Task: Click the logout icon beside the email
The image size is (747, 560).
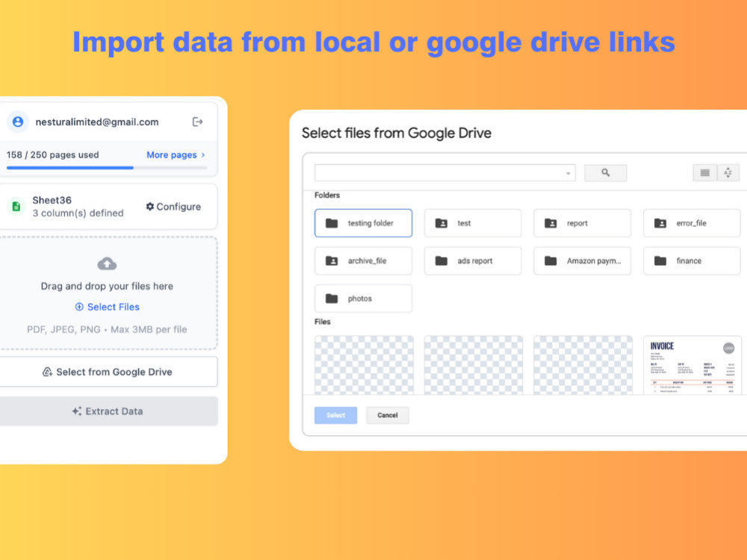Action: click(x=197, y=122)
